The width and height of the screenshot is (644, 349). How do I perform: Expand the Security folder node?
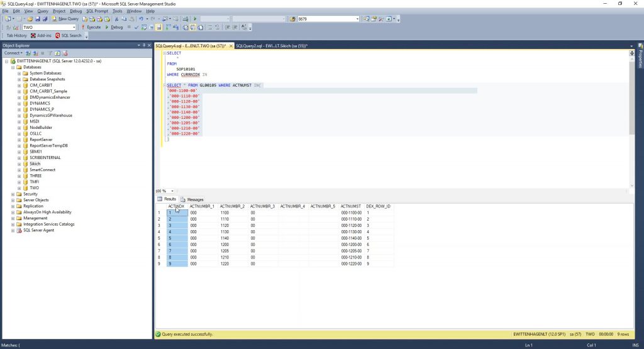pos(13,194)
